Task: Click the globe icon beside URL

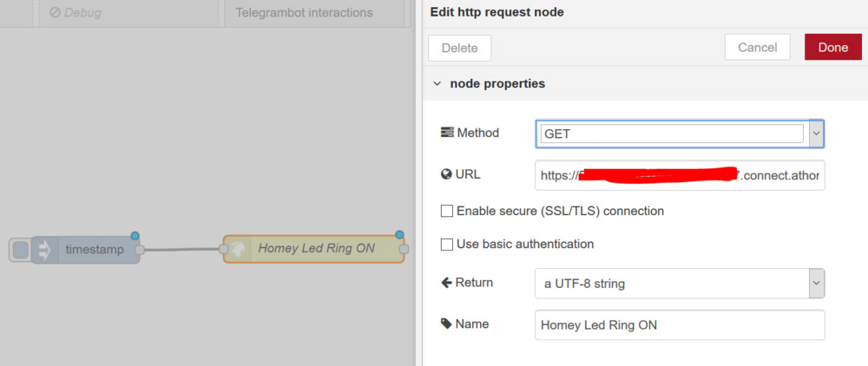Action: [x=447, y=174]
